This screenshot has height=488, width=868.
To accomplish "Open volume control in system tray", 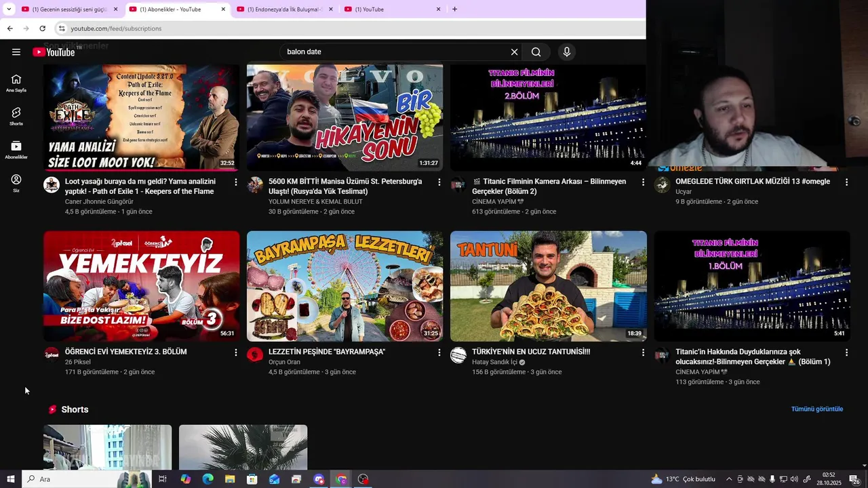I will coord(794,479).
